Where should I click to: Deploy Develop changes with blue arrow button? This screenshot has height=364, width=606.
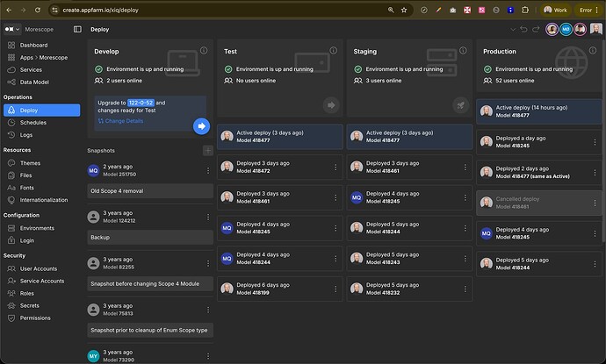point(201,126)
